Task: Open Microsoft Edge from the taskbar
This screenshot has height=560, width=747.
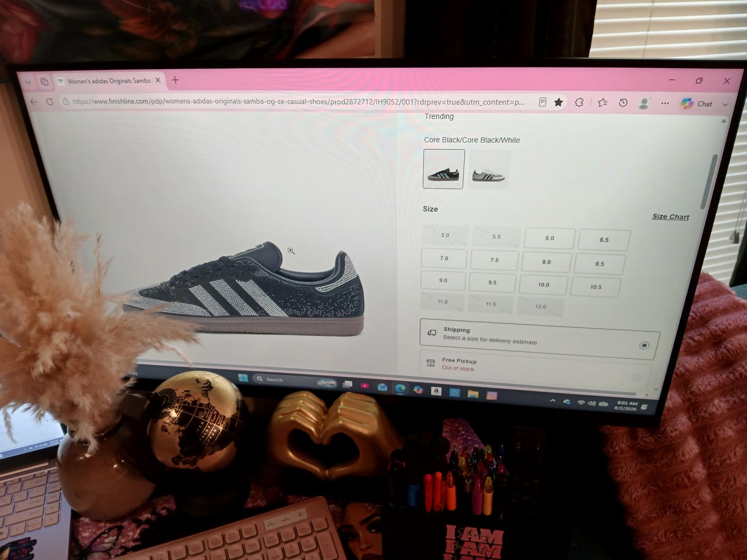Action: coord(400,389)
